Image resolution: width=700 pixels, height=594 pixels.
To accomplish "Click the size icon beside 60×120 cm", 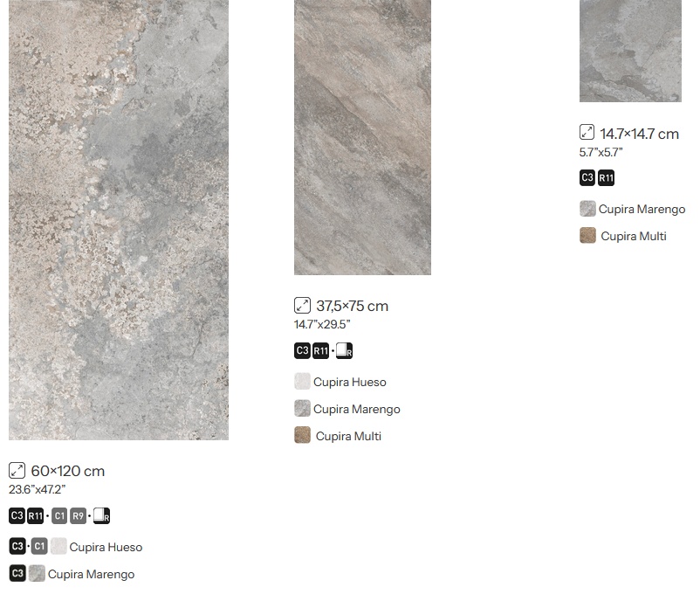I will 17,471.
